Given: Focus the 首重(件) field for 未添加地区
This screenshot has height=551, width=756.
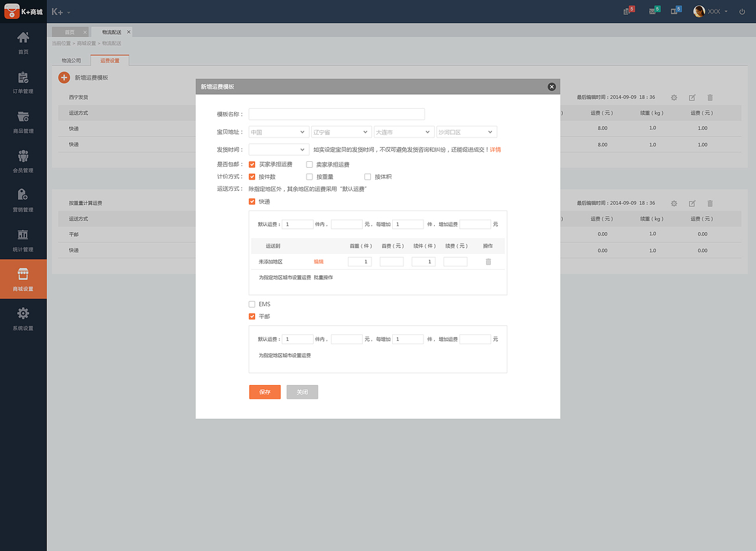Looking at the screenshot, I should 360,262.
